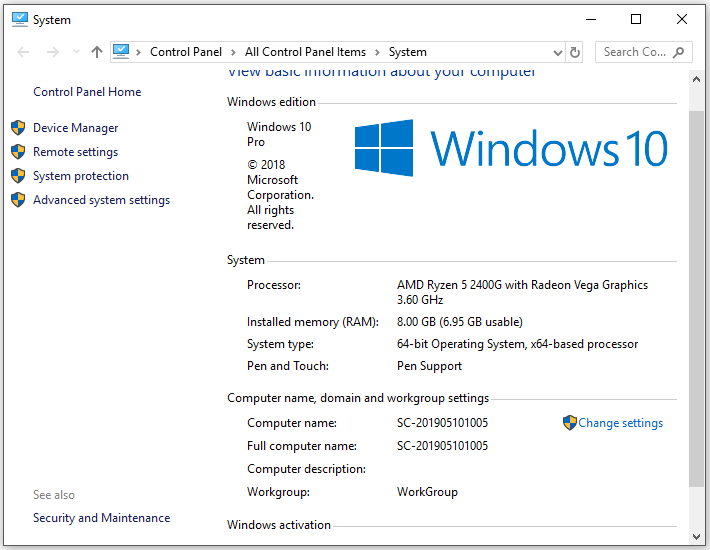Click Change settings link
Image resolution: width=710 pixels, height=550 pixels.
pyautogui.click(x=620, y=423)
